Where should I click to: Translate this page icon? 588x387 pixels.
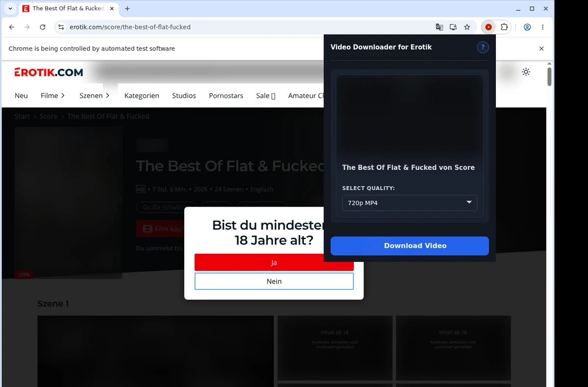(440, 27)
